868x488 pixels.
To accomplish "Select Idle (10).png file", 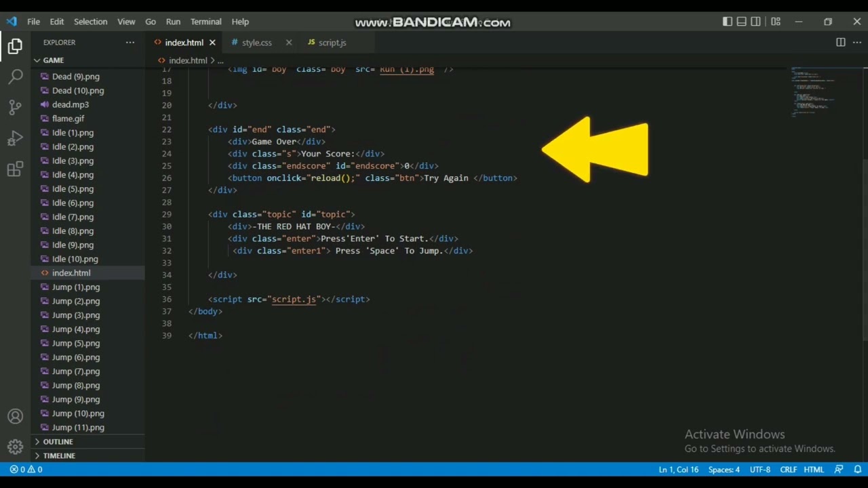I will point(75,259).
